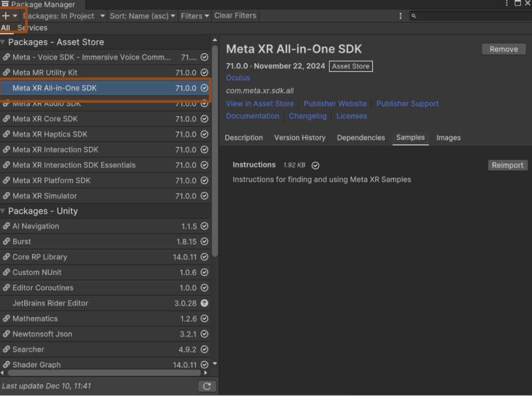Screen dimensions: 532x396
Task: Switch to the Version History tab
Action: [299, 138]
